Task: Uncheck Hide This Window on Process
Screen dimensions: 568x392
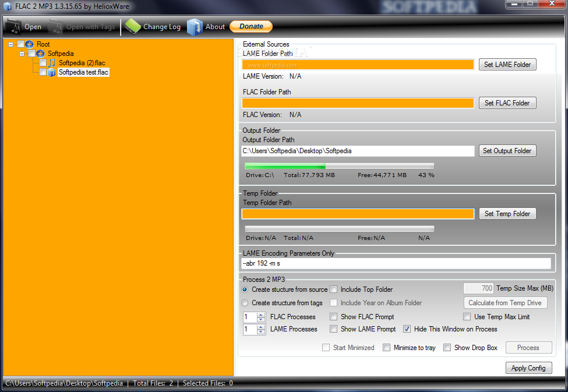Action: click(407, 329)
